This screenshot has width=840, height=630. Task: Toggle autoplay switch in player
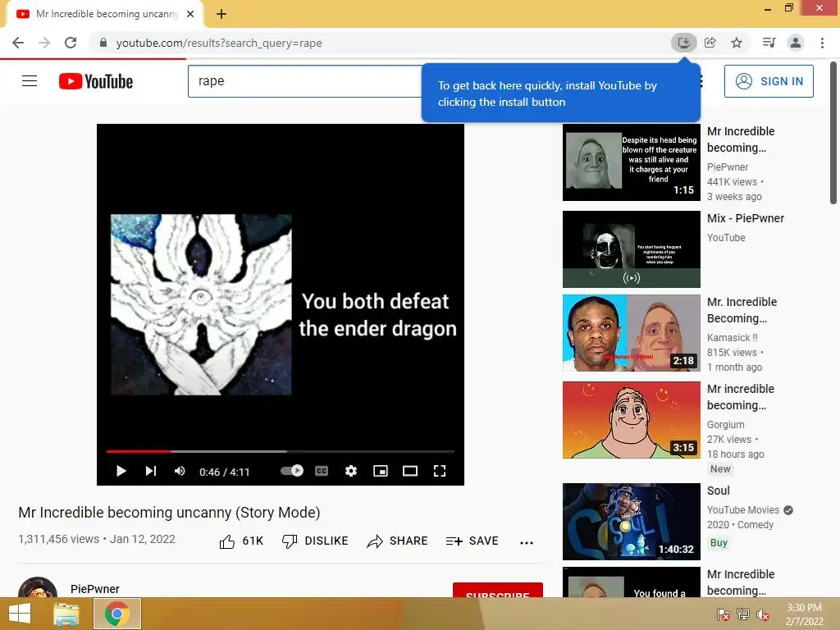(292, 471)
